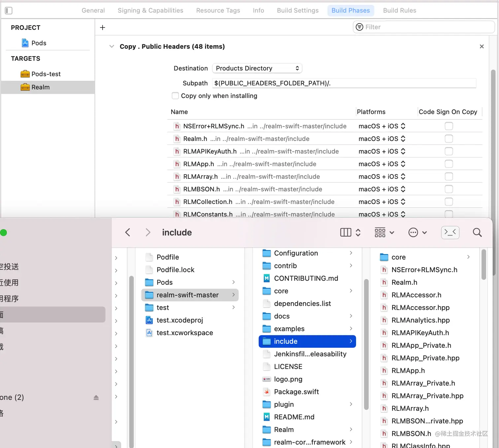Collapse the Copy Public Headers section
Image resolution: width=499 pixels, height=448 pixels.
(112, 47)
